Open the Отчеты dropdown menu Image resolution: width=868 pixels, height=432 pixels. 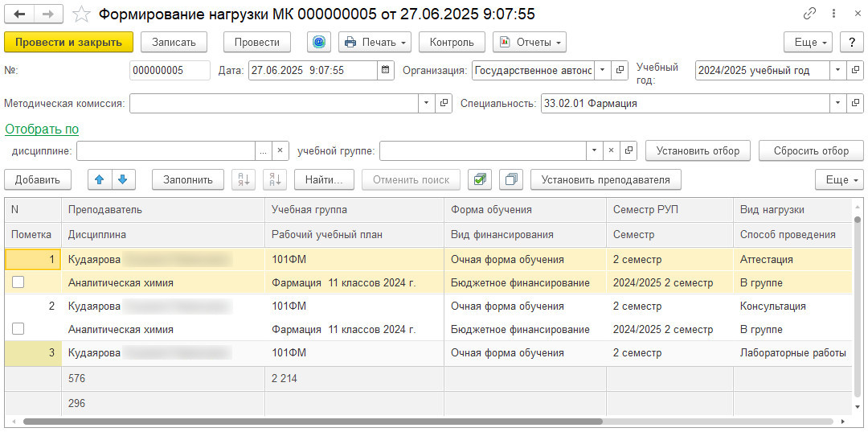point(529,42)
